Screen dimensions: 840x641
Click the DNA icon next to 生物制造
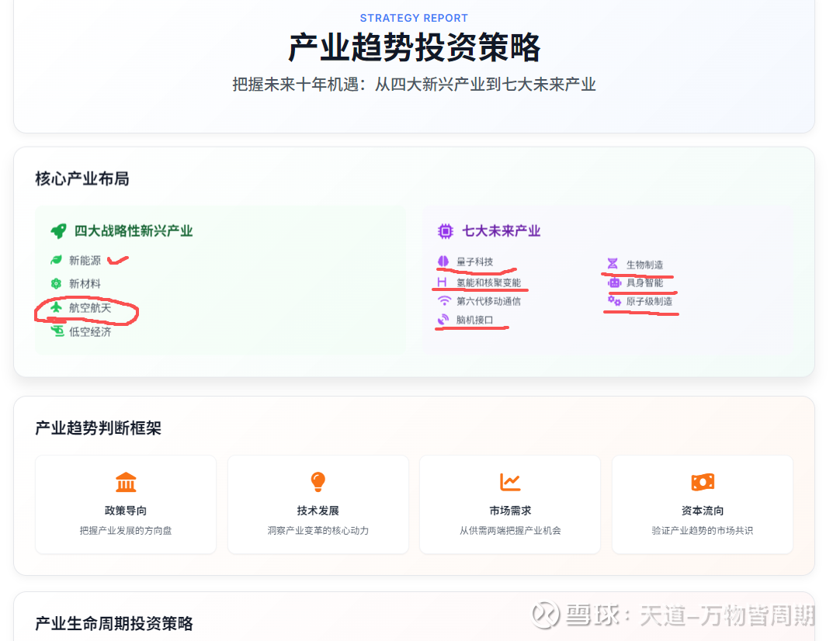(x=613, y=264)
